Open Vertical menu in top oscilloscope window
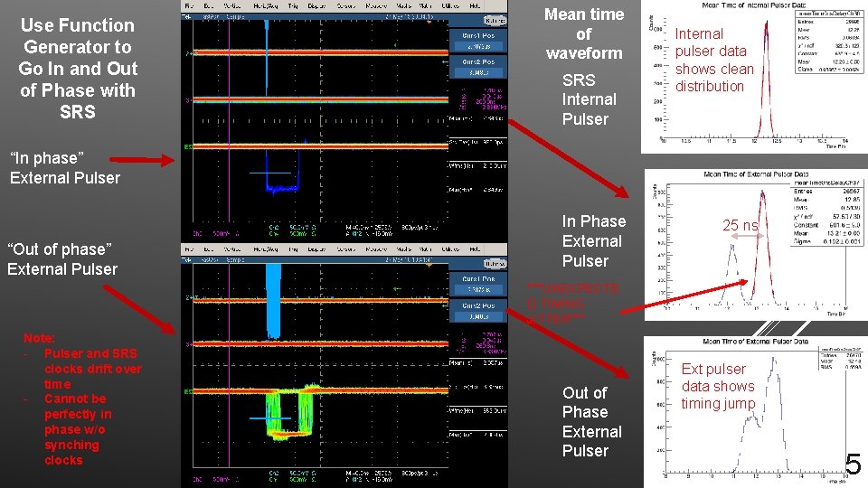 pos(232,6)
